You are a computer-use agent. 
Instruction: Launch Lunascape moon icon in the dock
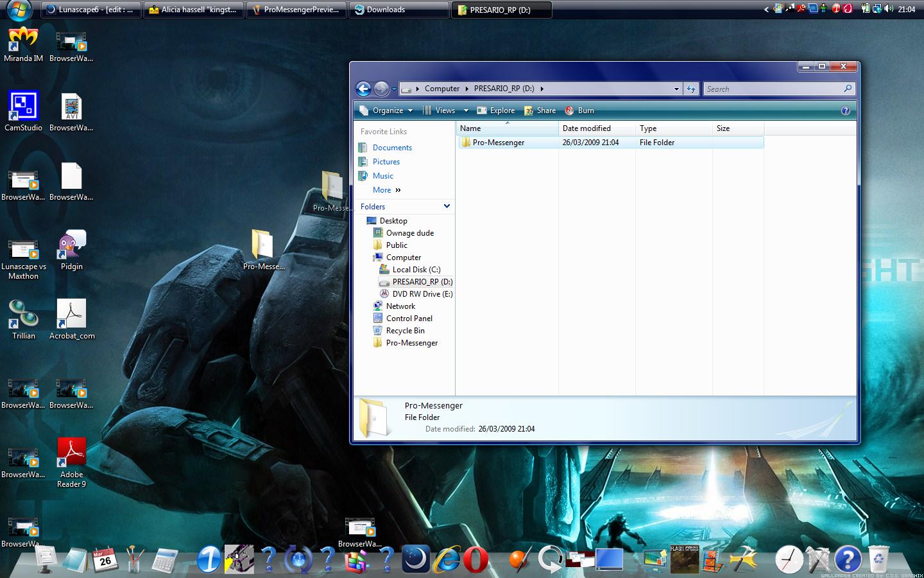click(416, 559)
